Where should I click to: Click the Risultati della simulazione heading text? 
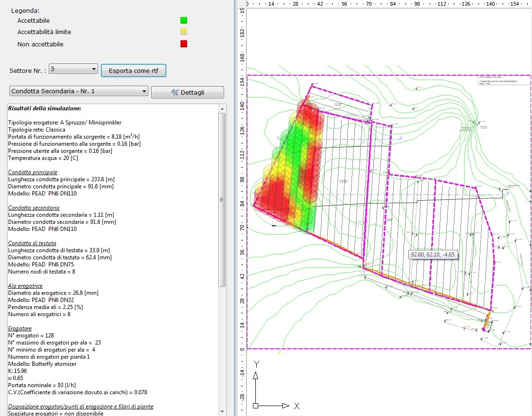click(x=45, y=108)
